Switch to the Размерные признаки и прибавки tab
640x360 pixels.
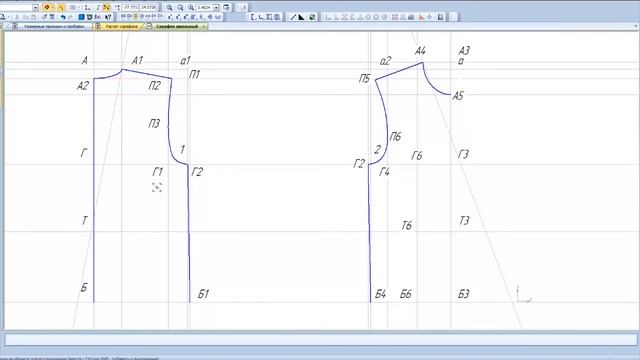pyautogui.click(x=54, y=27)
